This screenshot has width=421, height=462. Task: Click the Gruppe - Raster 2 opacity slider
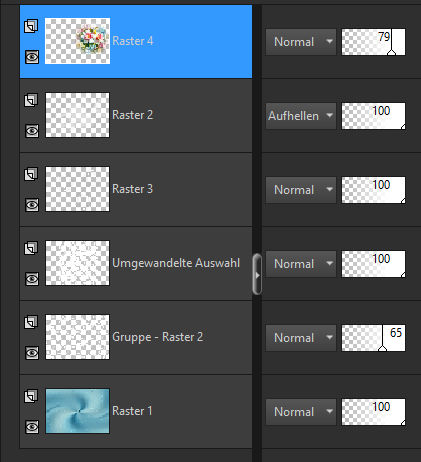pos(373,338)
